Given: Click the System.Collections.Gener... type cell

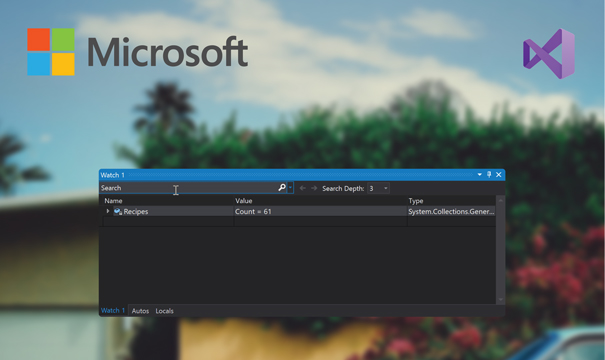Looking at the screenshot, I should pyautogui.click(x=451, y=211).
